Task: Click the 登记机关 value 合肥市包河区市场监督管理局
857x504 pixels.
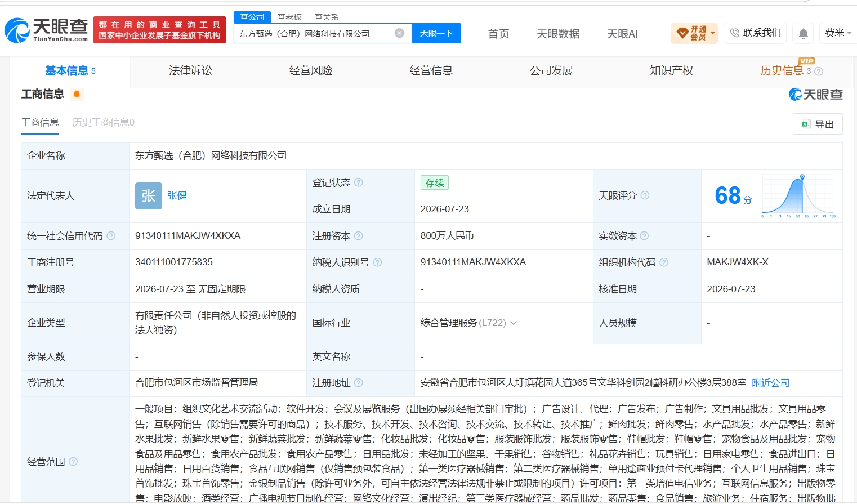Action: click(x=197, y=383)
